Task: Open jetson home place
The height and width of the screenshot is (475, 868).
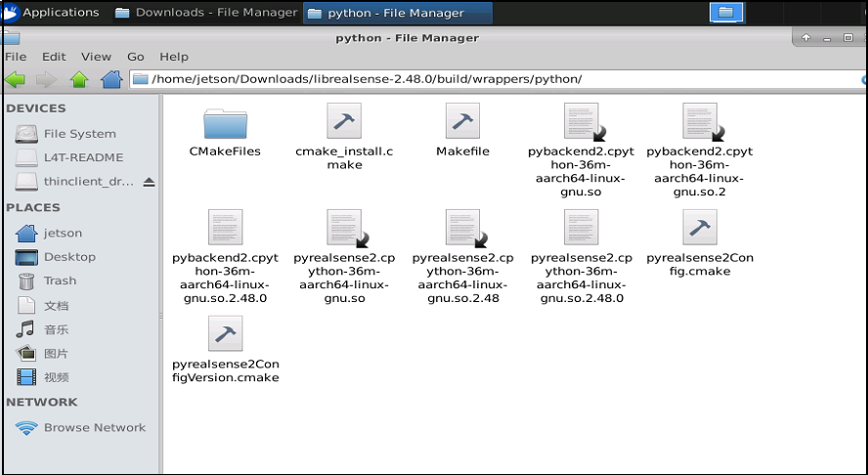Action: (x=49, y=233)
